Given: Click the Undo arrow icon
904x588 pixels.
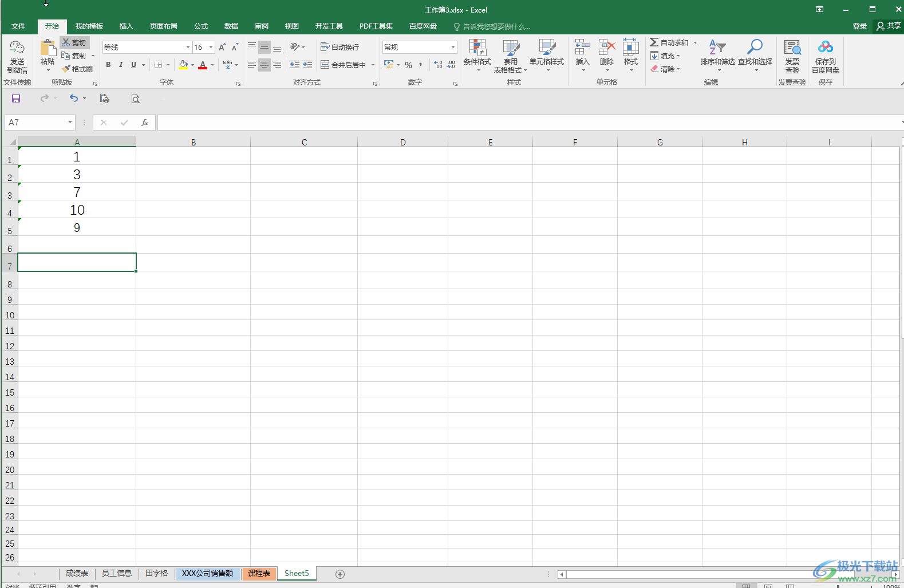Looking at the screenshot, I should coord(73,98).
